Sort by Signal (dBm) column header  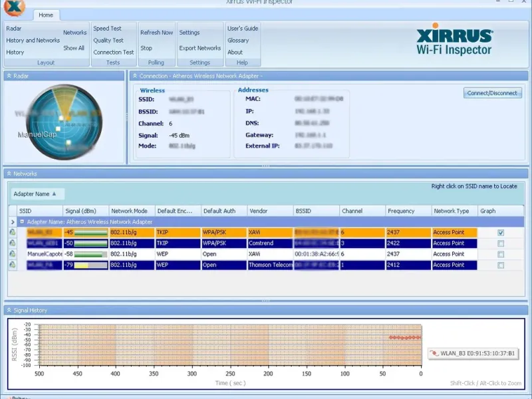click(x=86, y=211)
